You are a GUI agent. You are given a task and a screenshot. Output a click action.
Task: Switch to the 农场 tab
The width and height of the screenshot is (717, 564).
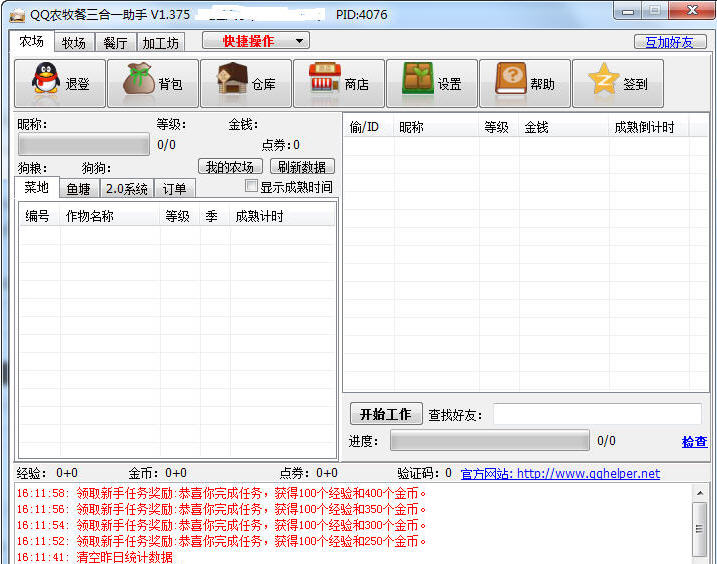pos(32,42)
